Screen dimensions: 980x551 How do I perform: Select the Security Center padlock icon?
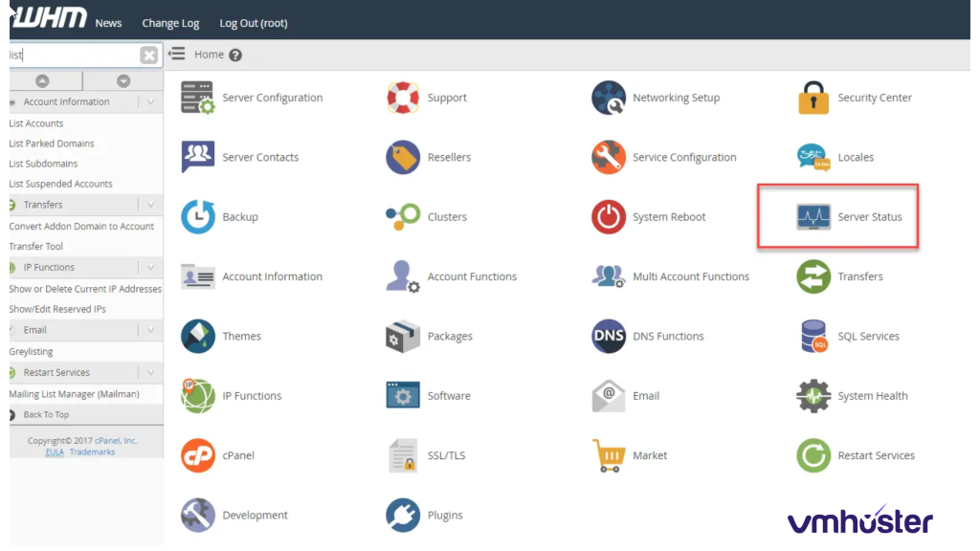click(x=813, y=97)
